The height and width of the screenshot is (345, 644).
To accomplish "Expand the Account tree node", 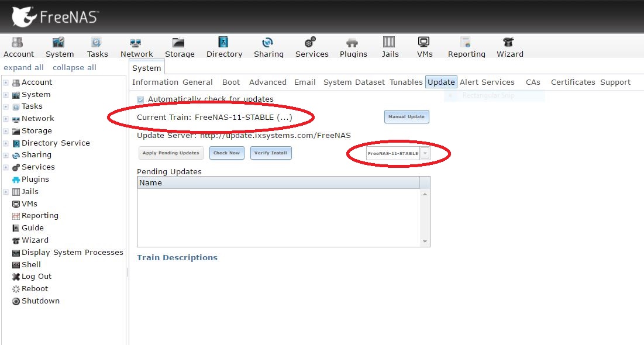I will pyautogui.click(x=6, y=82).
